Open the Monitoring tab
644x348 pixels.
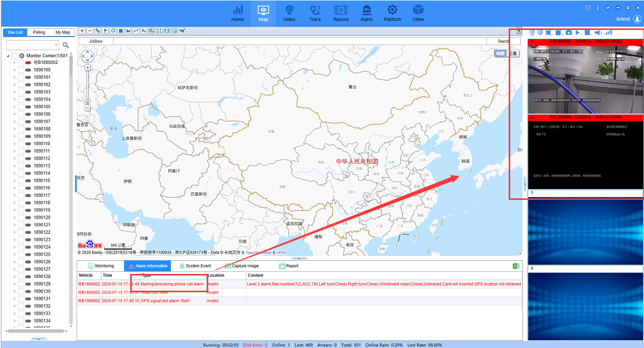101,266
